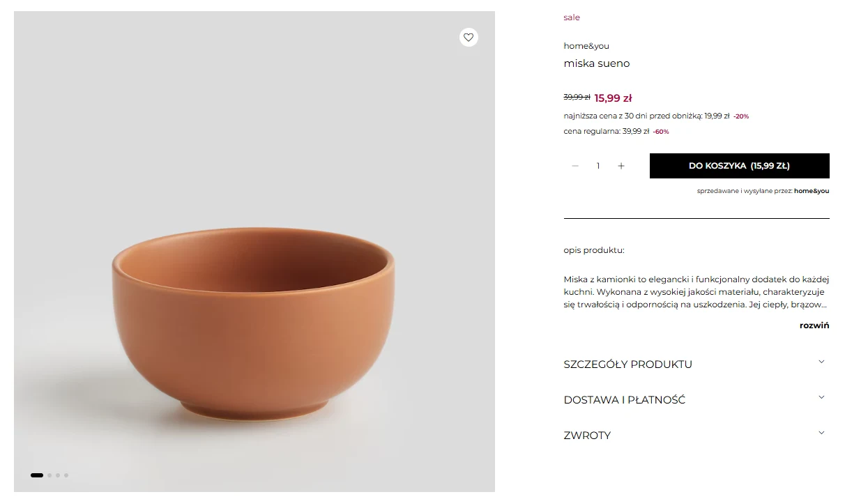The image size is (868, 499).
Task: Click the plus icon to increase quantity
Action: coord(621,166)
